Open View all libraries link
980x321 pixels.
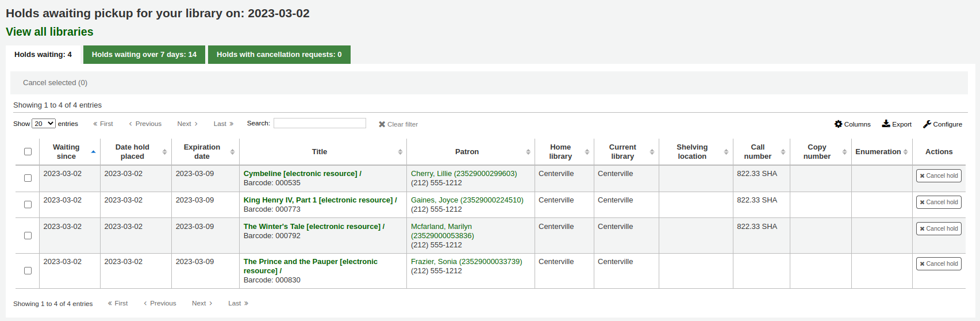[49, 32]
